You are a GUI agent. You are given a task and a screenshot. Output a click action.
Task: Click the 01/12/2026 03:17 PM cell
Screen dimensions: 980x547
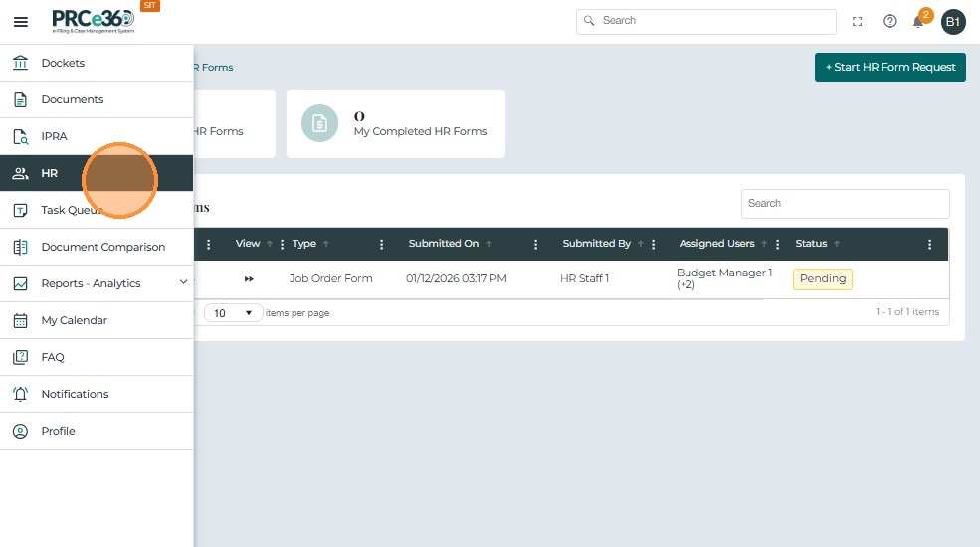[457, 279]
